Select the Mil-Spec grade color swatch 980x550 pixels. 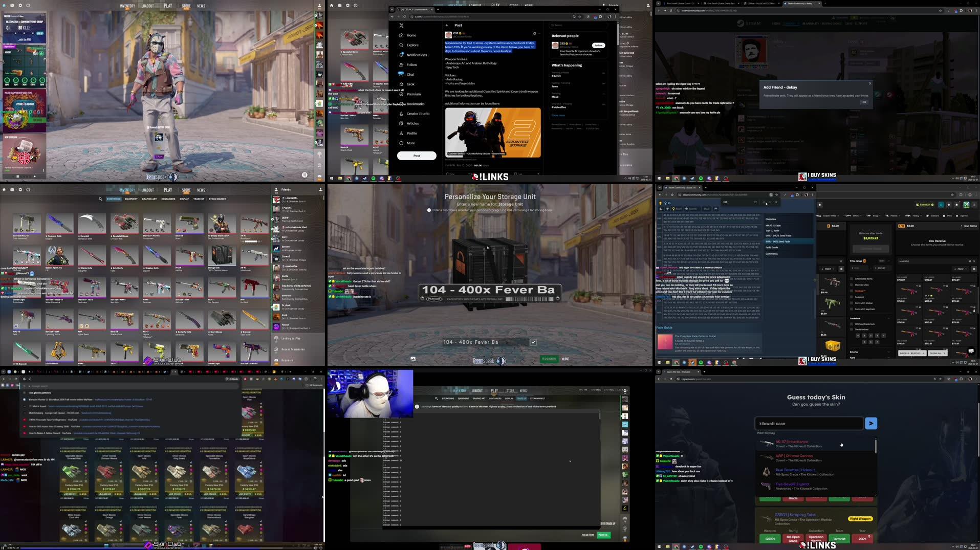coord(793,538)
